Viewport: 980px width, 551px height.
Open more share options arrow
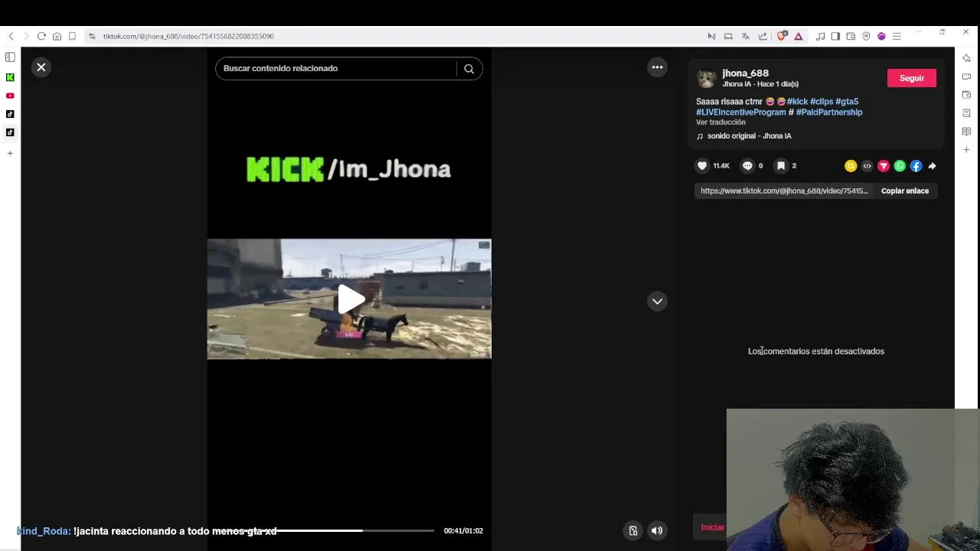932,166
